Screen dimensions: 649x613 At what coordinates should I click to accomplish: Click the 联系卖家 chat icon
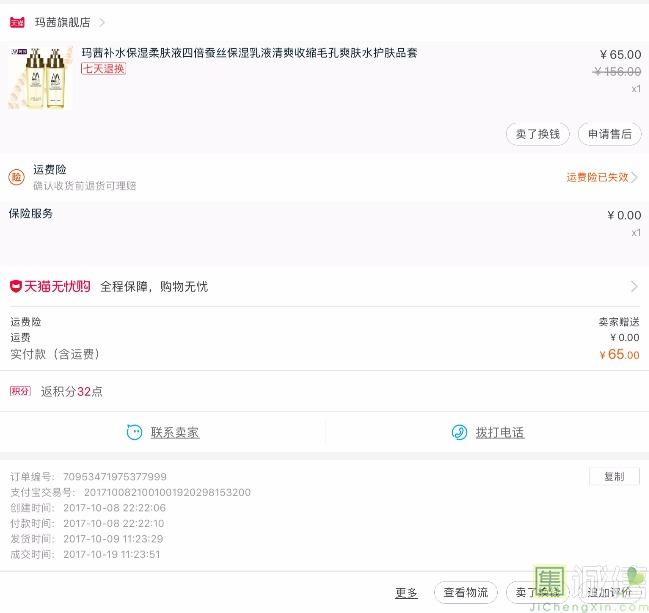[134, 432]
